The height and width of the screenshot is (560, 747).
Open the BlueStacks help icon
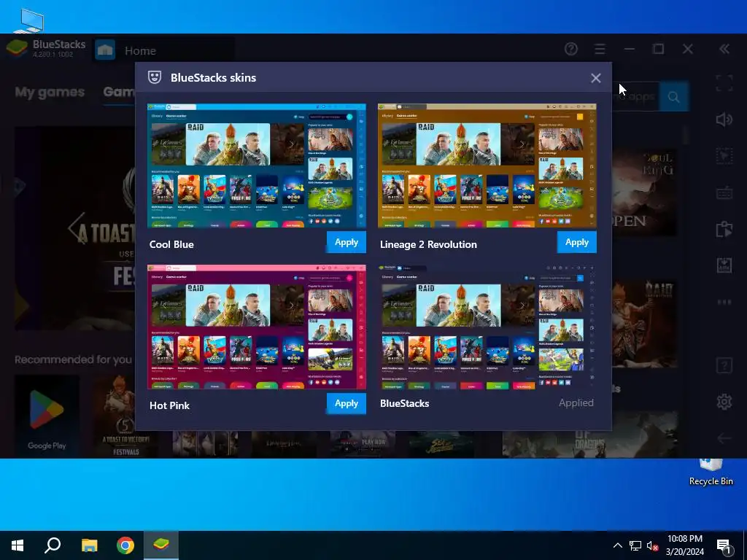(570, 49)
